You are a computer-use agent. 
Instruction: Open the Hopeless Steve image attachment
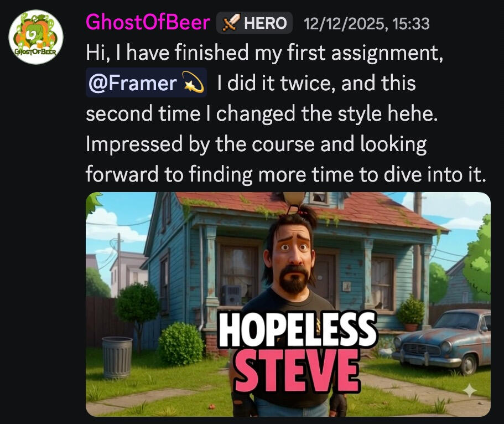pyautogui.click(x=288, y=304)
